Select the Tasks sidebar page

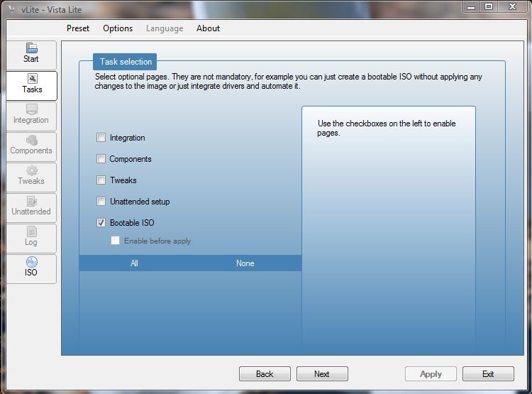[x=31, y=86]
